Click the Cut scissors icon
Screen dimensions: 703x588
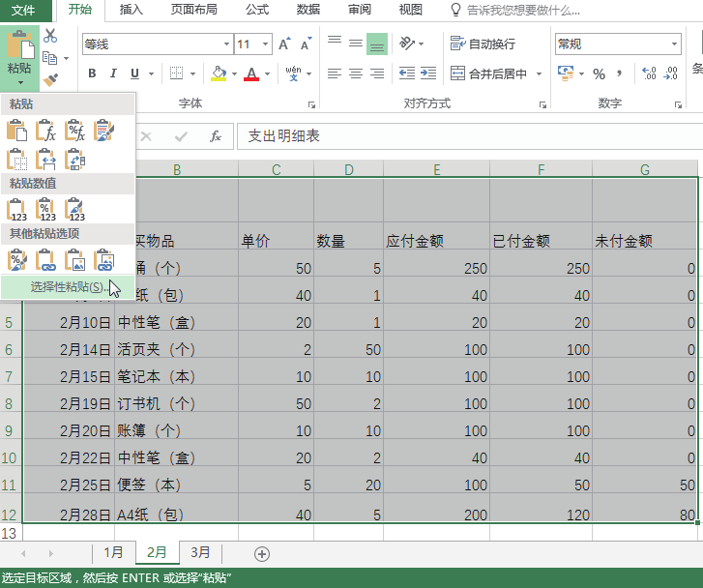coord(50,36)
